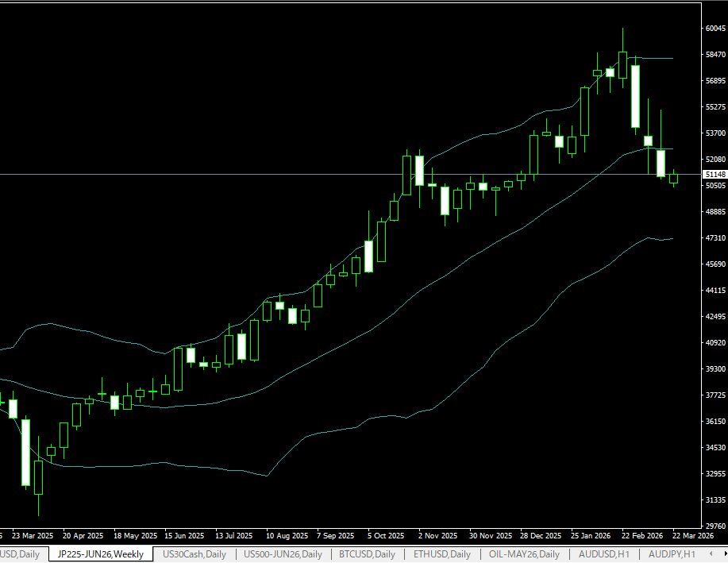Open the partially visible leftmost chart tab
Screen dimensions: 728x563
click(x=19, y=553)
